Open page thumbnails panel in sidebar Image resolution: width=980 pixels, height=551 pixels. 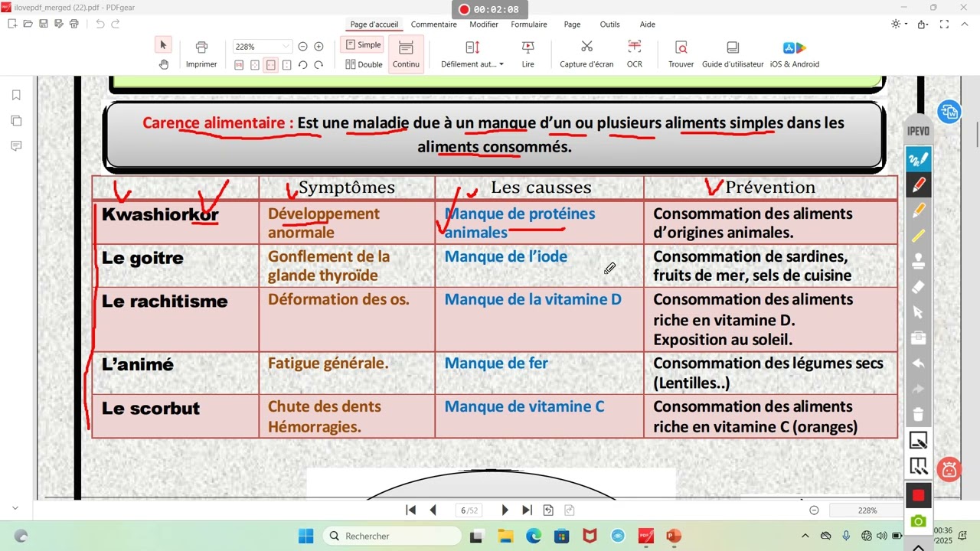pyautogui.click(x=16, y=121)
